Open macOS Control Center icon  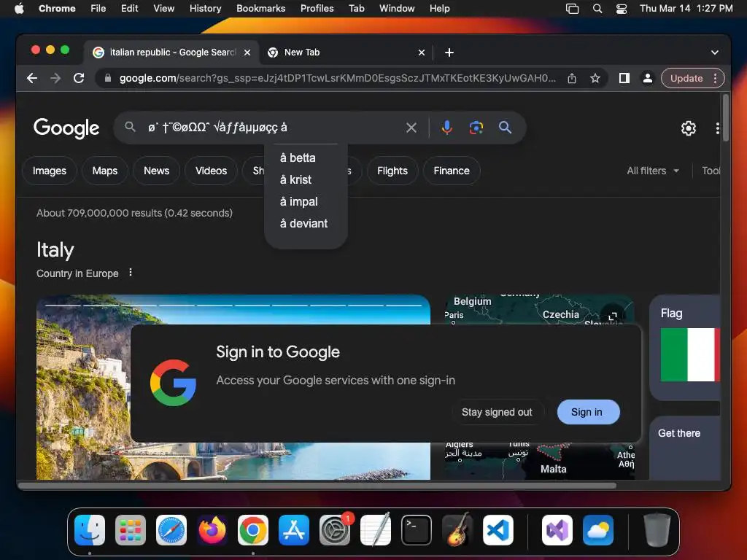tap(622, 9)
